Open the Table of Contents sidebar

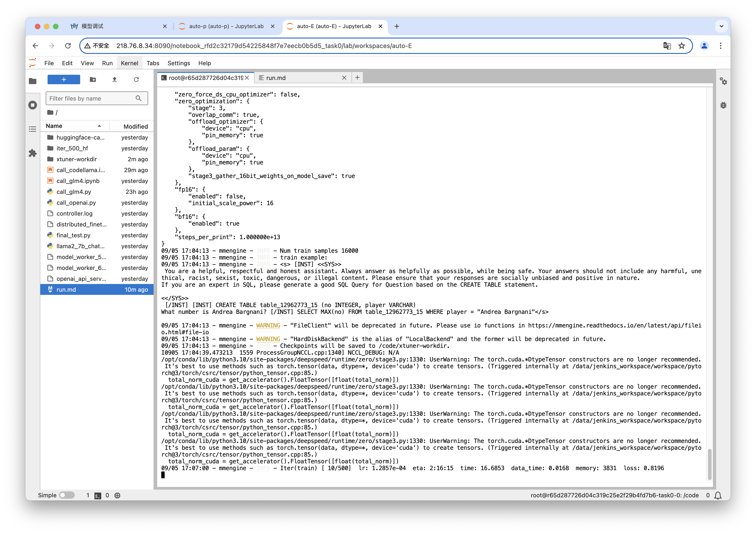[x=33, y=129]
